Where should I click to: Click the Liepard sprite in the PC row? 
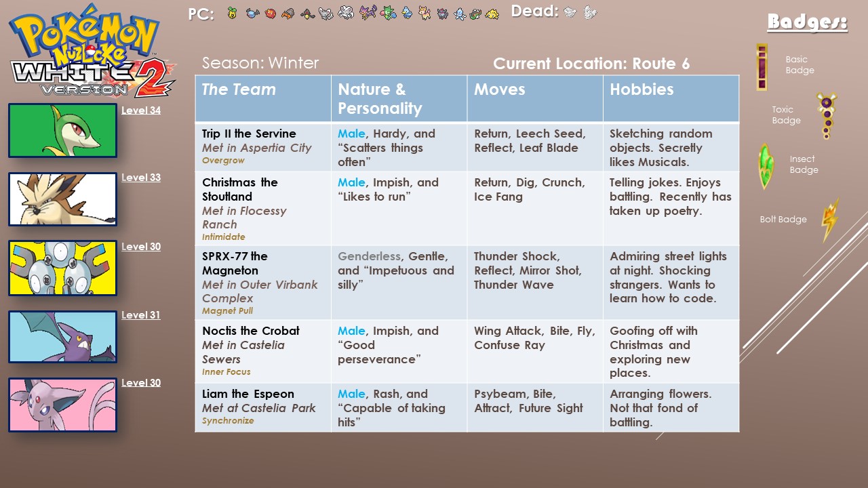368,14
